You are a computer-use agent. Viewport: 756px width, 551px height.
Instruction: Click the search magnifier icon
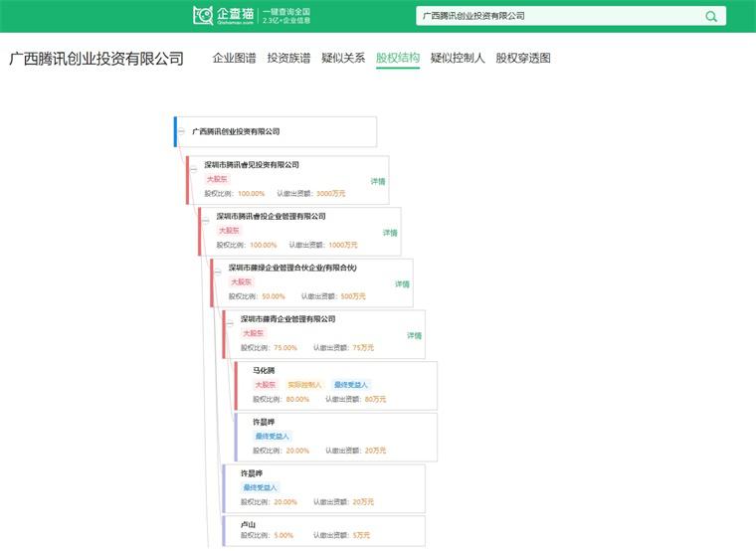pos(710,16)
